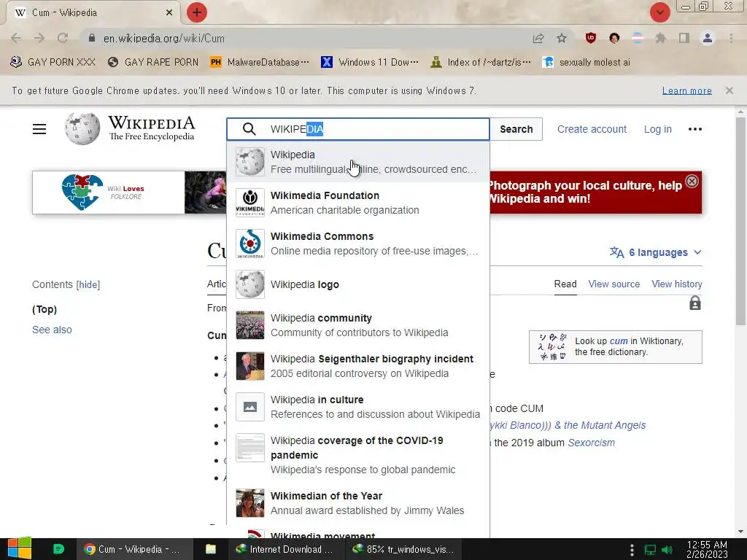Viewport: 747px width, 560px height.
Task: Click the page protection padlock icon
Action: pyautogui.click(x=695, y=303)
